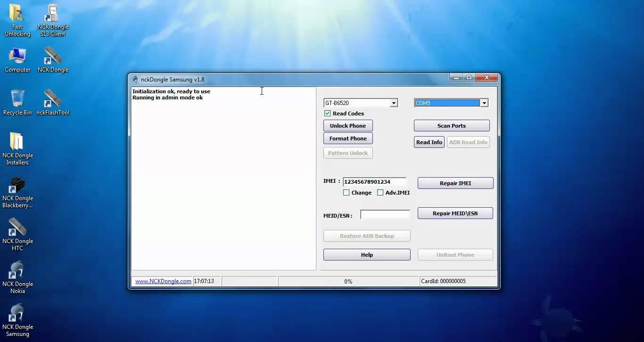Launch NCK Dongle Samsung shortcut
The height and width of the screenshot is (342, 644).
pyautogui.click(x=17, y=320)
